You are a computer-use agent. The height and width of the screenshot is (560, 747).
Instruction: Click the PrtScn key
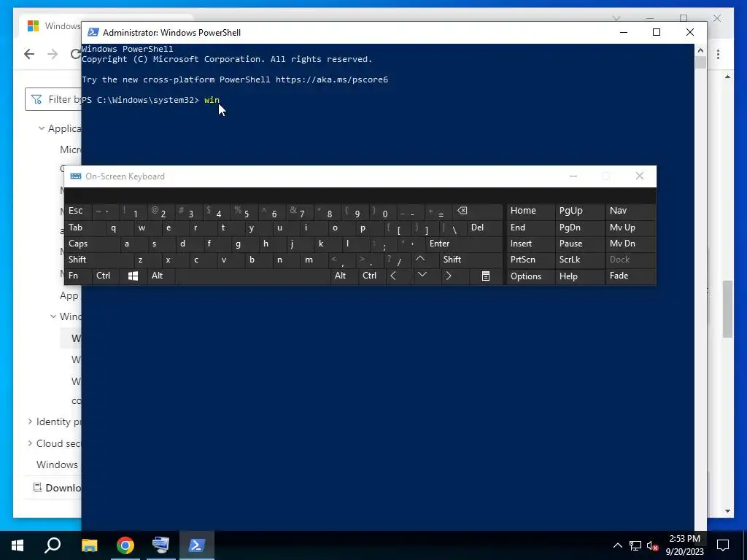click(530, 260)
